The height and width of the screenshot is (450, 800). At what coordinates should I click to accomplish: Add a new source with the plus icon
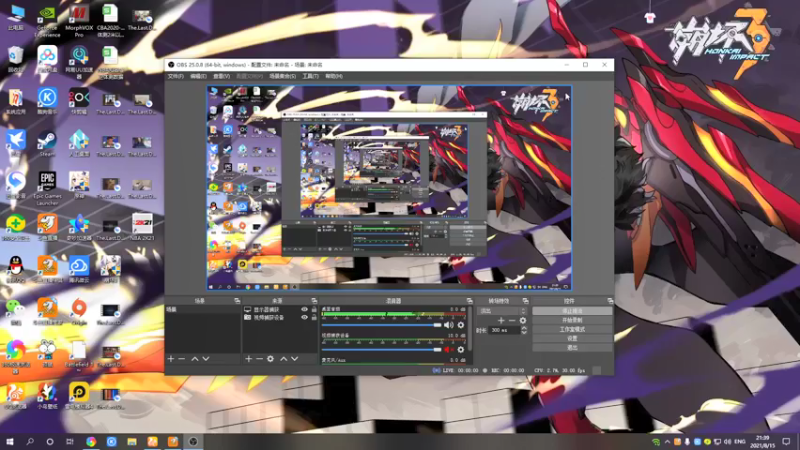tap(248, 359)
